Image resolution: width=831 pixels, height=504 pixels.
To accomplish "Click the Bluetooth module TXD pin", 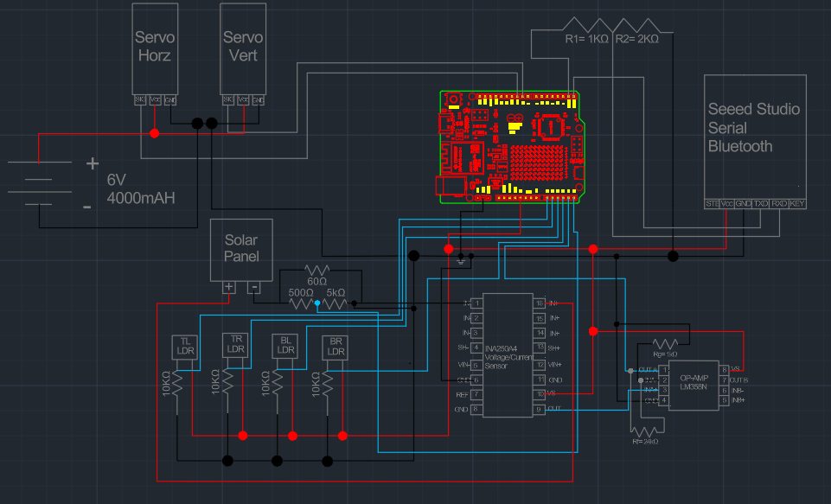I will pyautogui.click(x=761, y=204).
